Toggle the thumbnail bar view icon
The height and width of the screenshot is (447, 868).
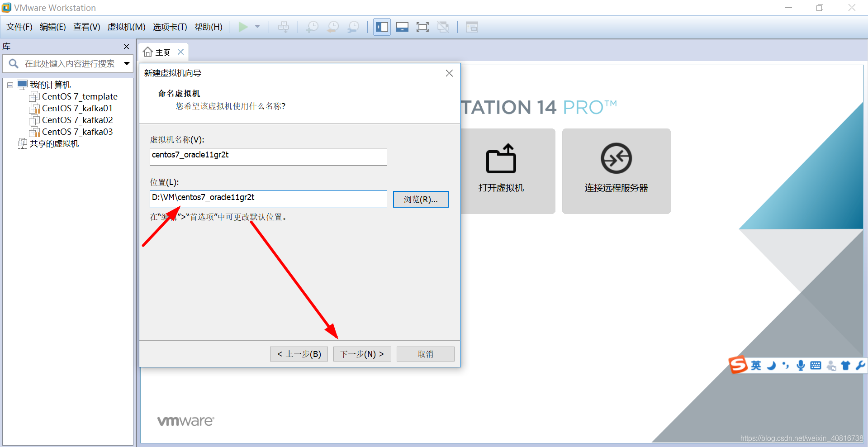[402, 27]
